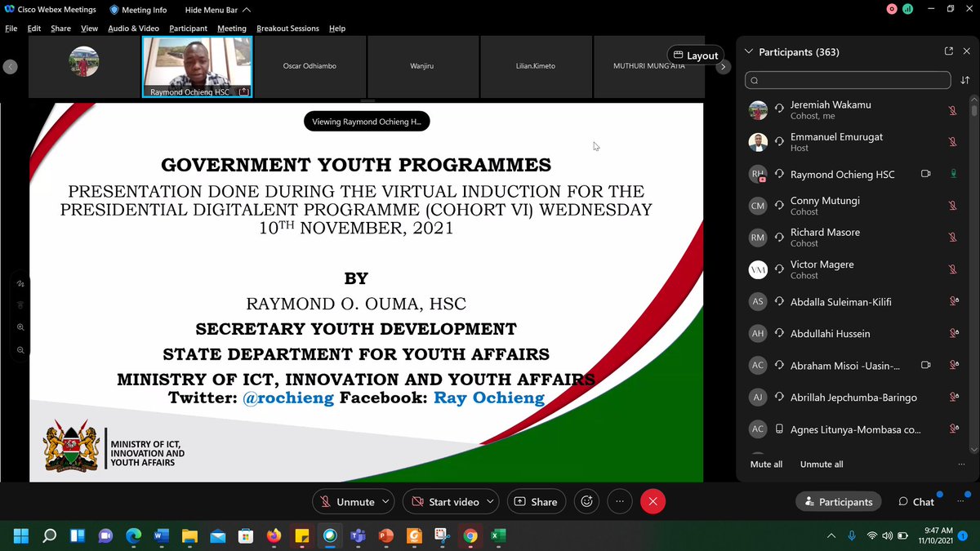Click Mute all button
The width and height of the screenshot is (980, 551).
pyautogui.click(x=766, y=464)
